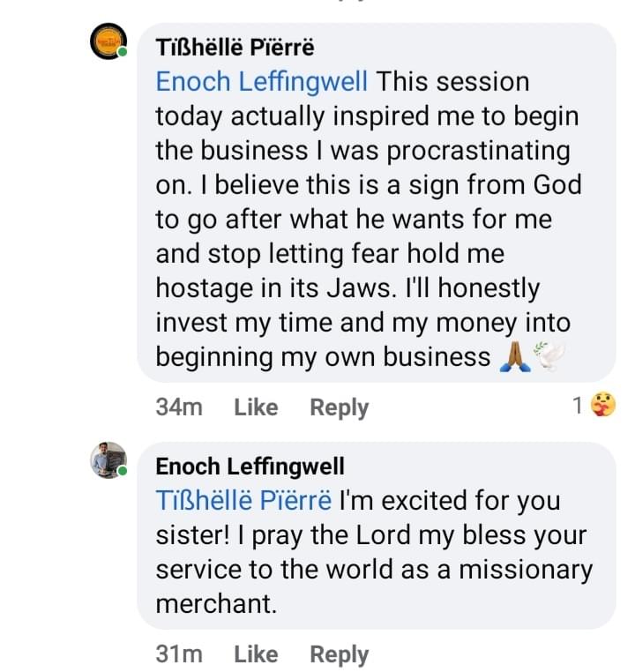Open Enoch Leffingwell's profile photo avatar

(108, 459)
